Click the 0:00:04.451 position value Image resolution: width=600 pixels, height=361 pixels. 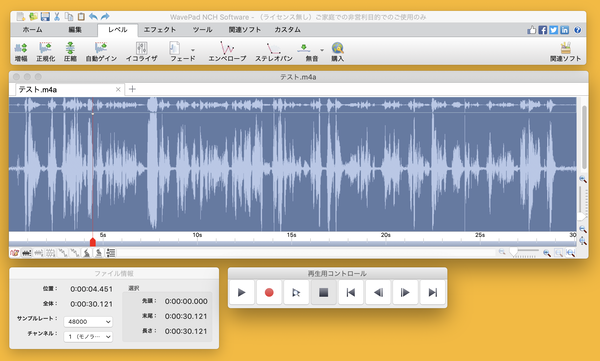pos(91,289)
